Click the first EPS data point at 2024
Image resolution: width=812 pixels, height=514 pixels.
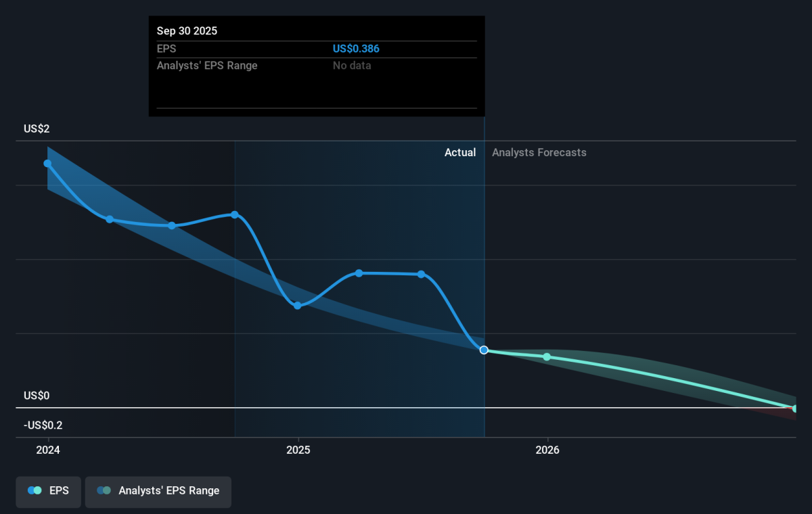47,164
